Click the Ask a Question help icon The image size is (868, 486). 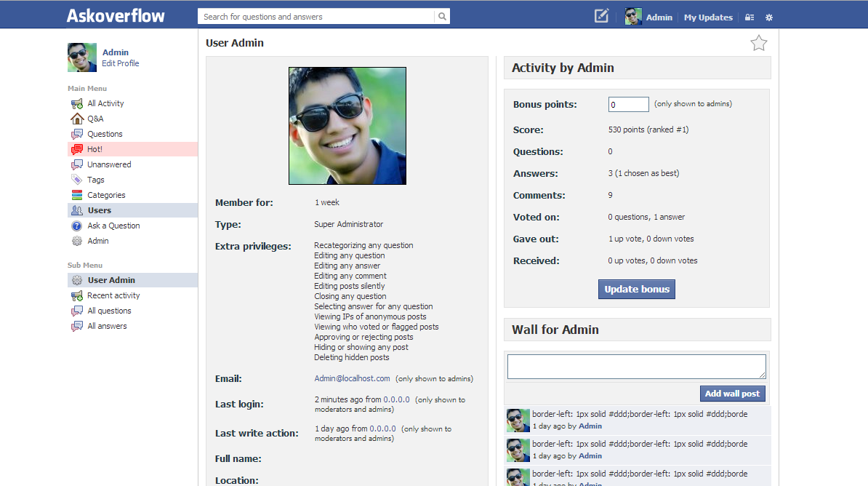tap(77, 226)
